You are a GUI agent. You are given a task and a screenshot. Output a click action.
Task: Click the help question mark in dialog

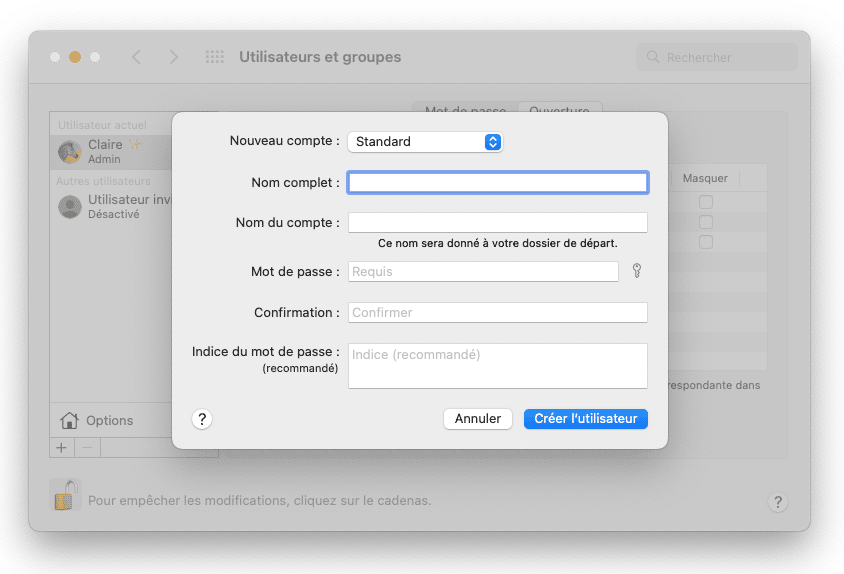click(x=202, y=419)
